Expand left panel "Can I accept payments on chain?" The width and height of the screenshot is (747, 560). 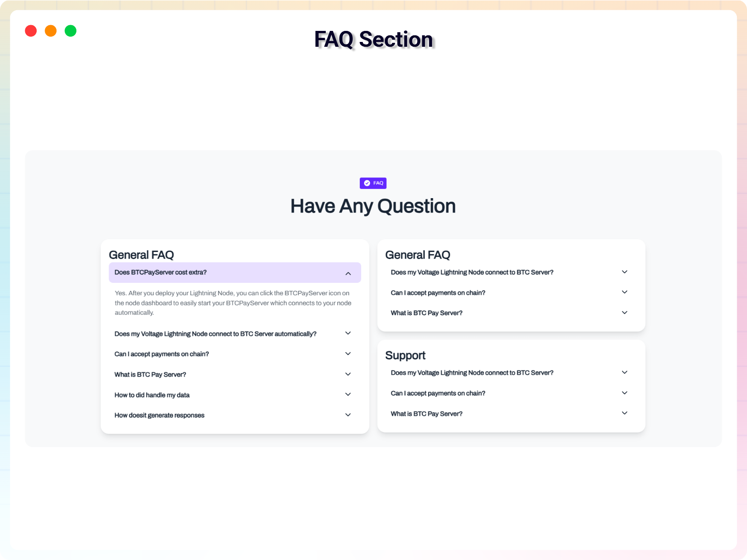[x=235, y=354]
